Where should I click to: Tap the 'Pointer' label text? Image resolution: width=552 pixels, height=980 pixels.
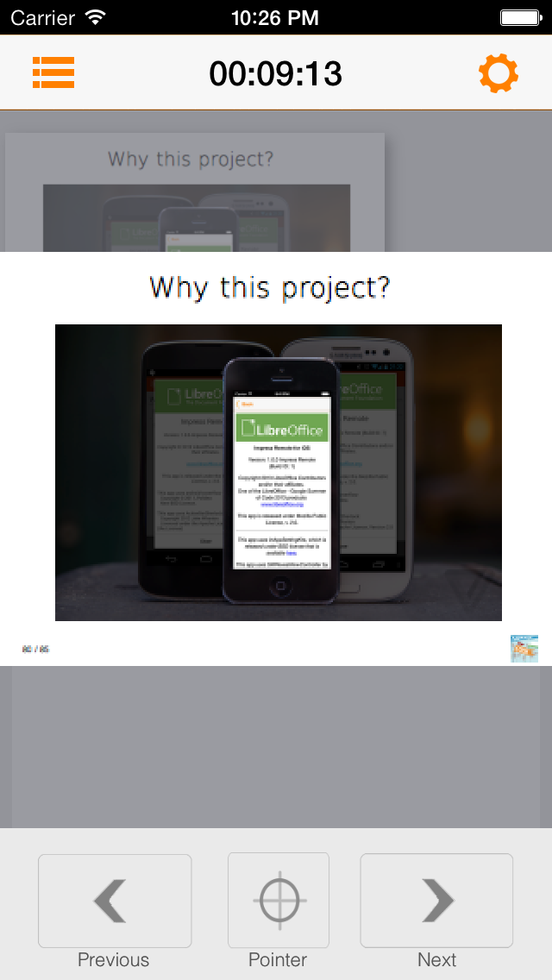click(x=278, y=959)
